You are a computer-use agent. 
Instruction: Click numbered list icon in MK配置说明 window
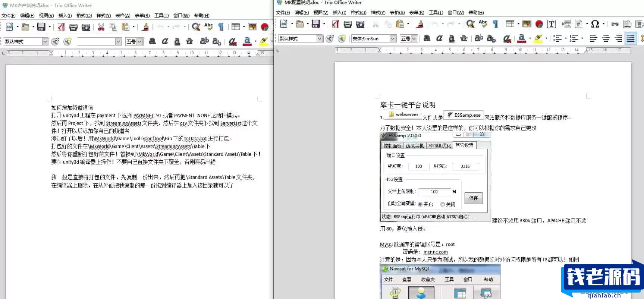click(574, 38)
